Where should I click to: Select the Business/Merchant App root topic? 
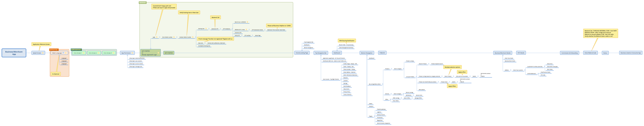[14, 53]
